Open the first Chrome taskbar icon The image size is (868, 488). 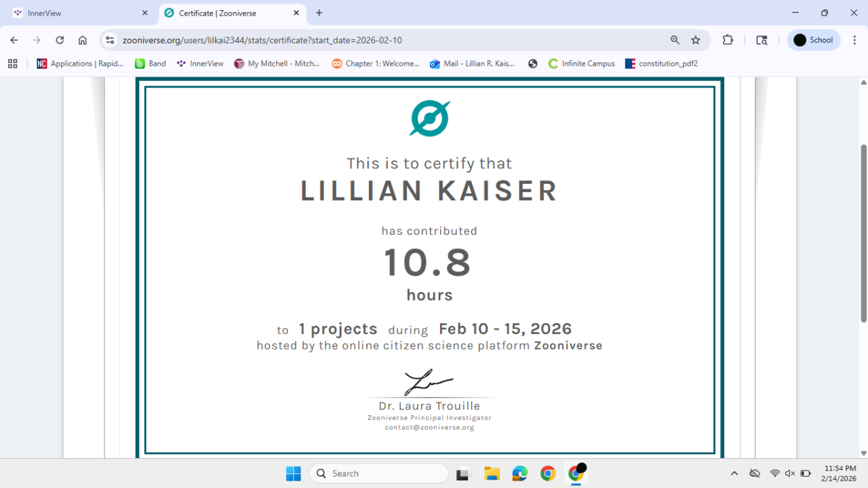[548, 474]
